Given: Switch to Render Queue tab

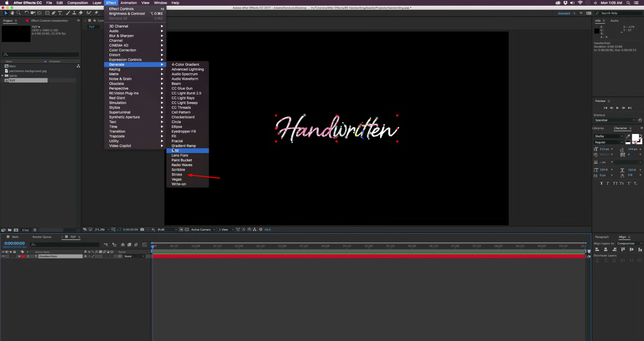Looking at the screenshot, I should [x=42, y=237].
